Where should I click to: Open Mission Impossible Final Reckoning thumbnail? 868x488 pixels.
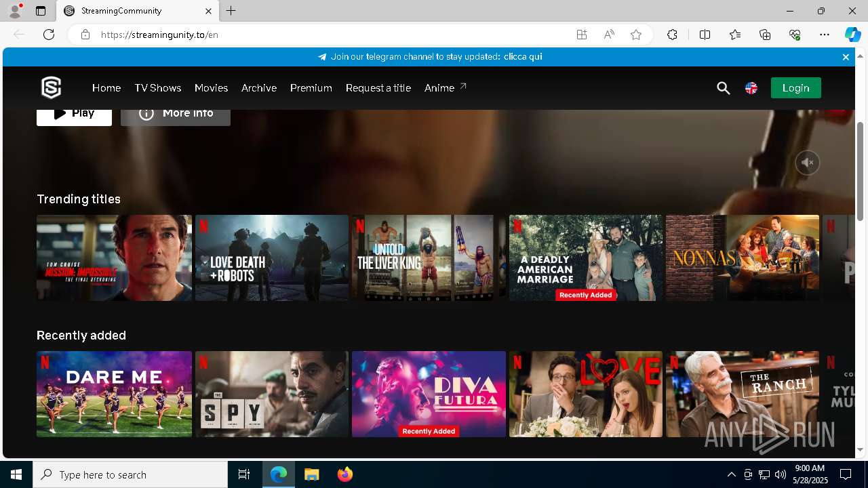click(114, 258)
